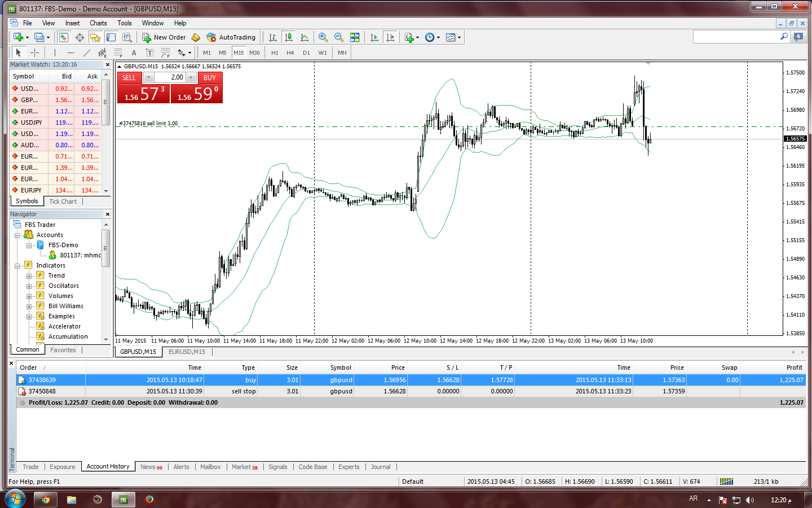Click the New Order button

pos(164,37)
